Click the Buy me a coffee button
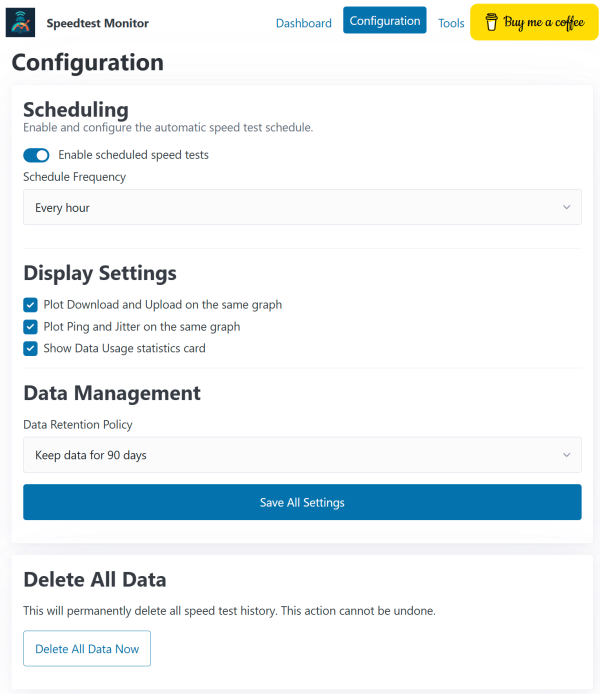This screenshot has width=600, height=694. [x=534, y=23]
